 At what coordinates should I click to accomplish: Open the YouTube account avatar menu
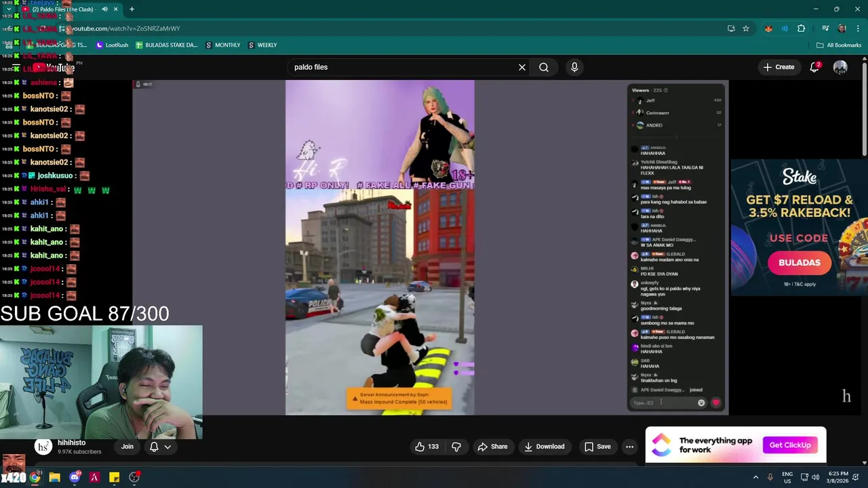840,67
